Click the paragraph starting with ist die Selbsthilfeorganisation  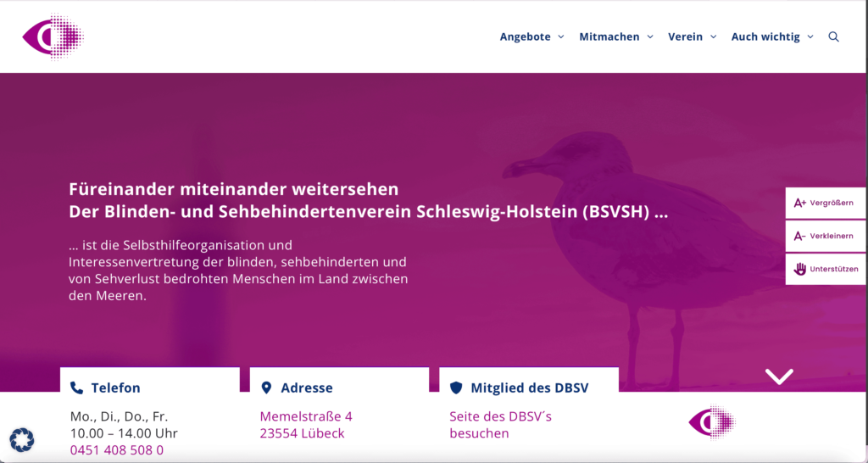[x=238, y=271]
